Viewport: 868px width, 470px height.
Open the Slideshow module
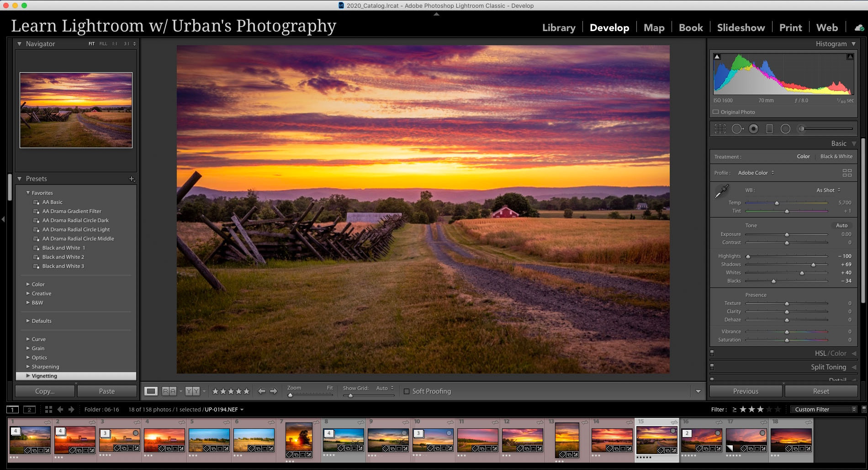click(741, 27)
